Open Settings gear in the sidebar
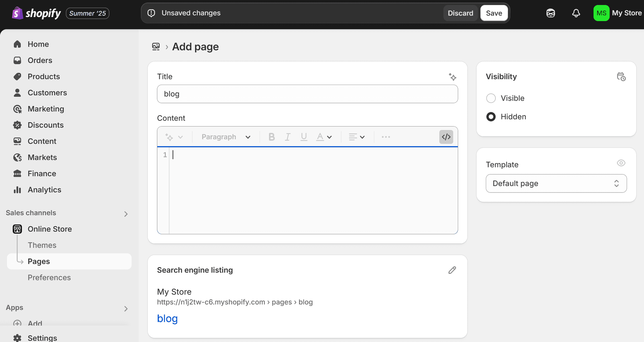The image size is (644, 342). coord(17,338)
